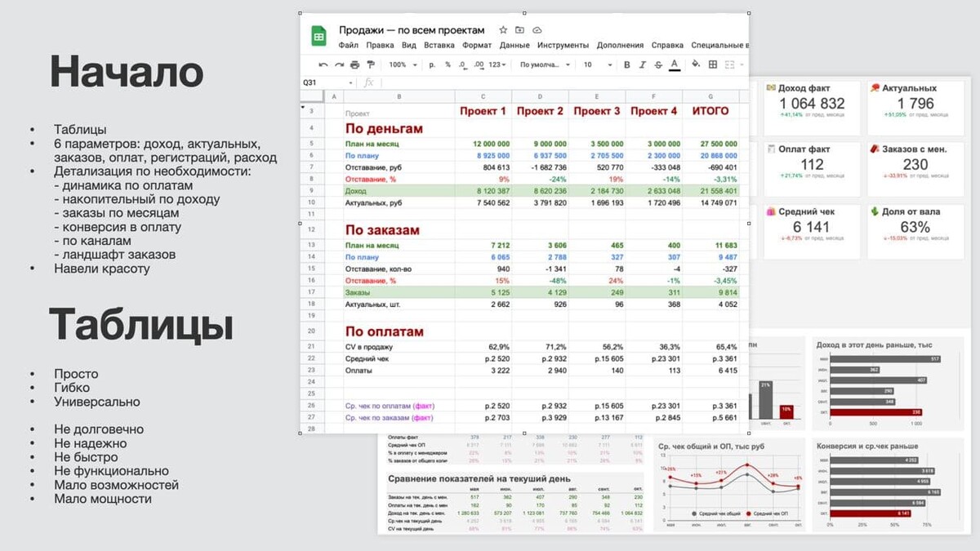Open the Правка menu

380,46
